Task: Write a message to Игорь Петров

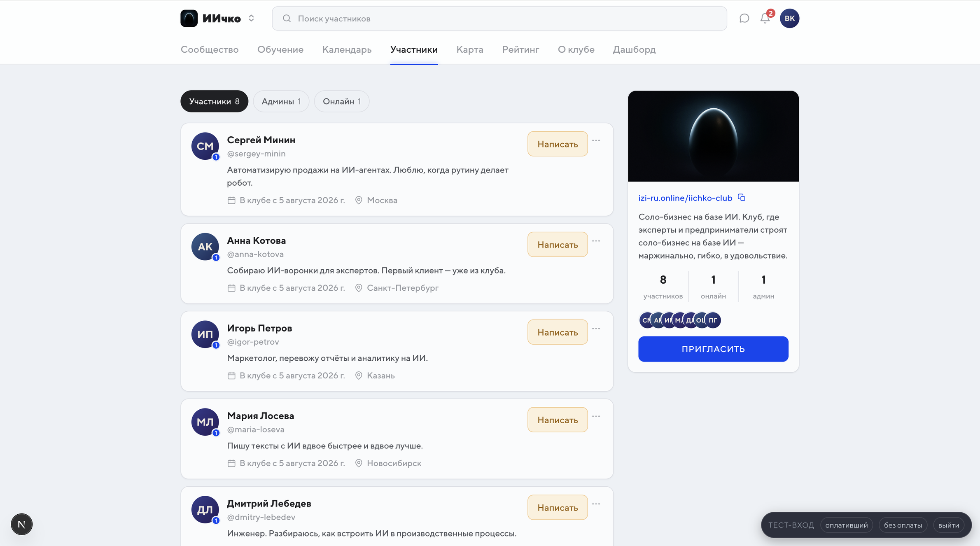Action: [558, 332]
